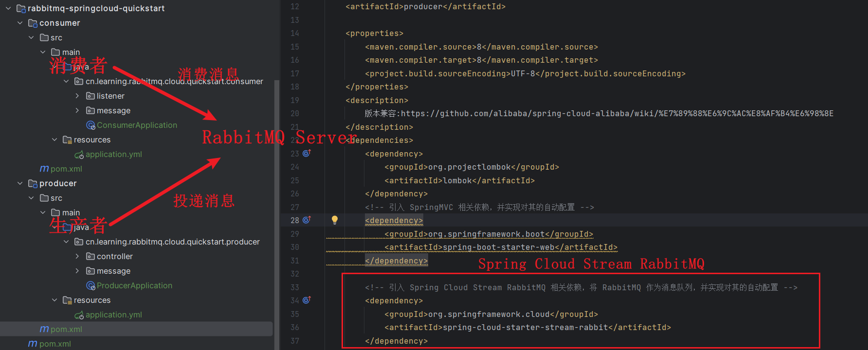868x350 pixels.
Task: Click the consumer message package icon
Action: click(90, 110)
